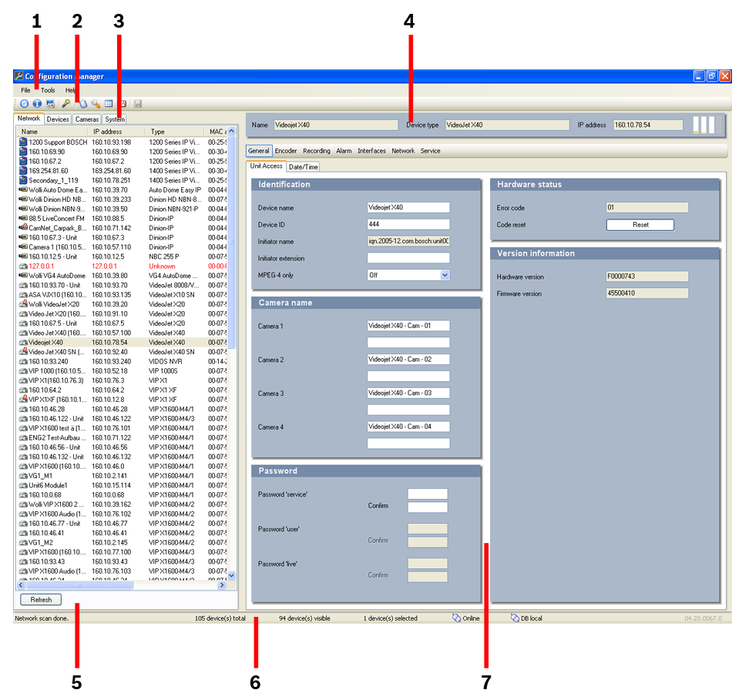
Task: Click the Password 'service' field
Action: (x=428, y=494)
